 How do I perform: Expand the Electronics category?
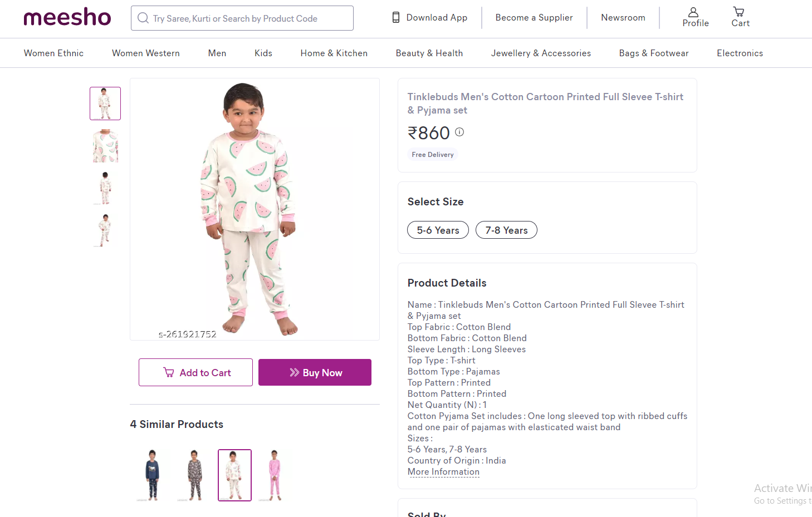pos(740,53)
